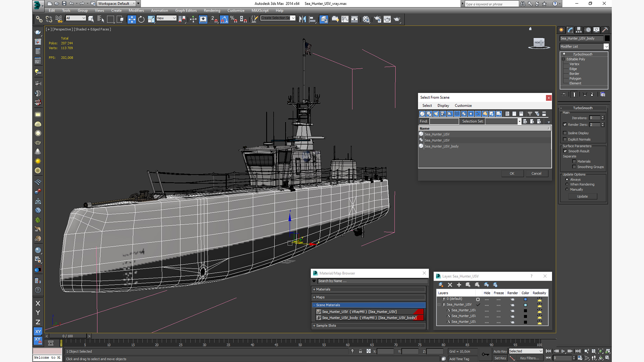This screenshot has height=362, width=644.
Task: Click Display Lights filter in Select From Scene
Action: [436, 114]
